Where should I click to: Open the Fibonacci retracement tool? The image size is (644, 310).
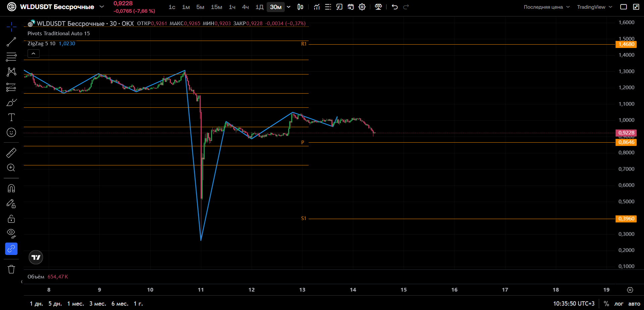[x=11, y=57]
